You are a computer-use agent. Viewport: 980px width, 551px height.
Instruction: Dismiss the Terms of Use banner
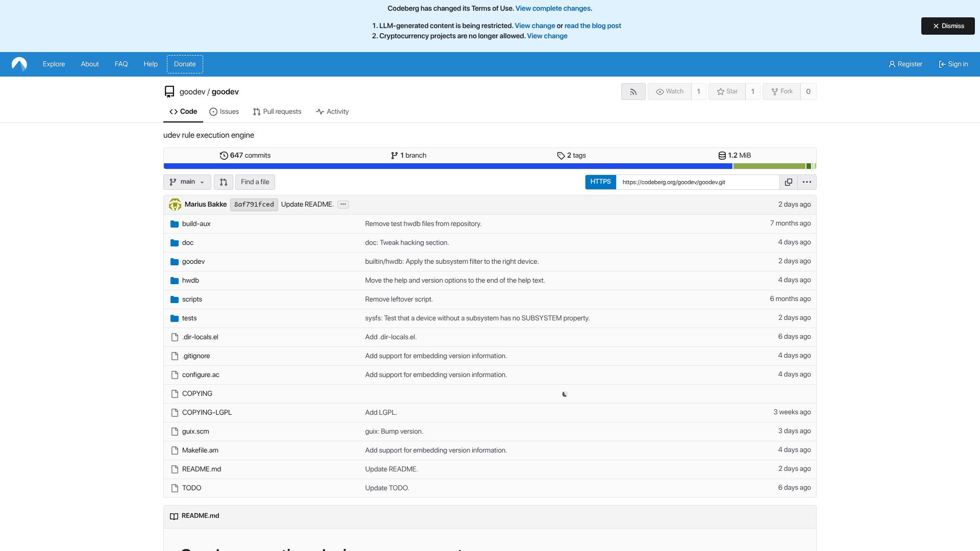click(948, 26)
